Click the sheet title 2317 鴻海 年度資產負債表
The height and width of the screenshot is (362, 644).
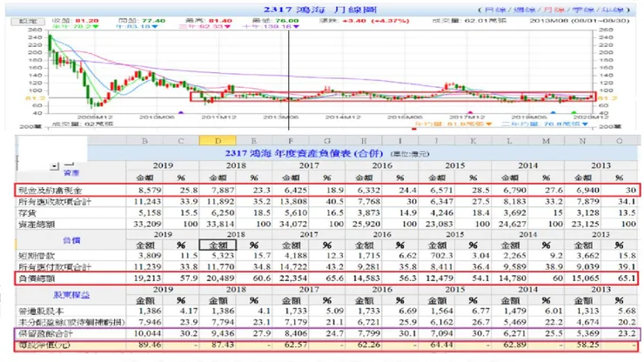click(304, 154)
